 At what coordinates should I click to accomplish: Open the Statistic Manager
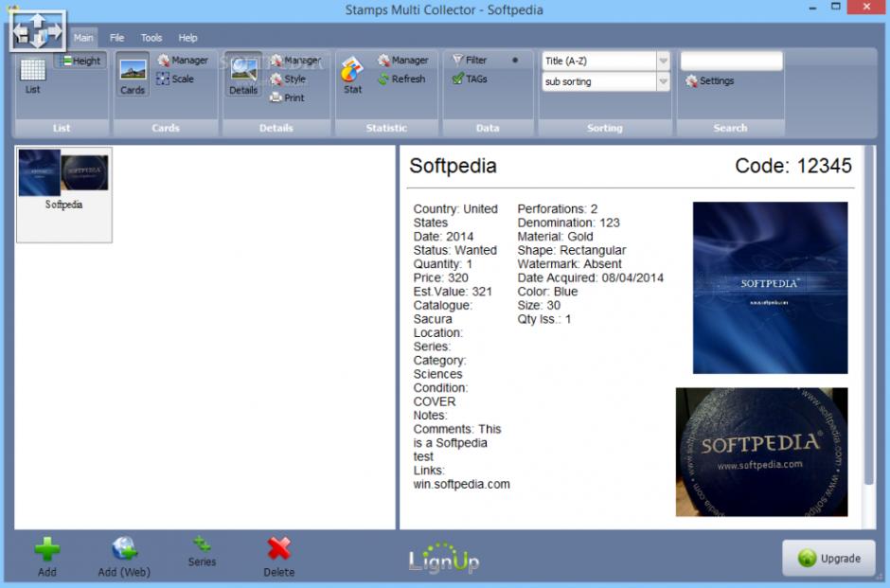[402, 61]
